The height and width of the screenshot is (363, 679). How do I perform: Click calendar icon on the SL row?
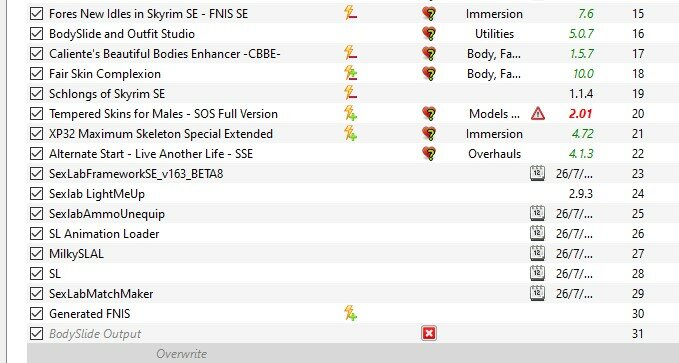click(x=537, y=273)
